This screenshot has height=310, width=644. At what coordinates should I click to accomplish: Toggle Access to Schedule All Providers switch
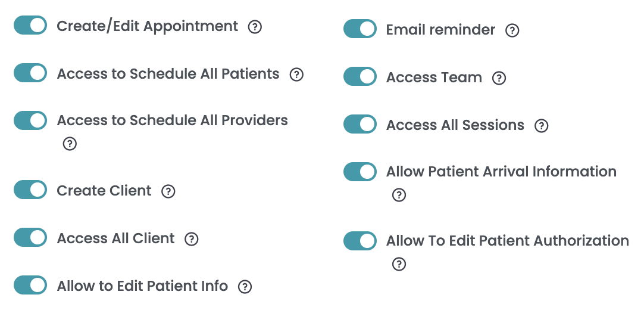[x=30, y=121]
